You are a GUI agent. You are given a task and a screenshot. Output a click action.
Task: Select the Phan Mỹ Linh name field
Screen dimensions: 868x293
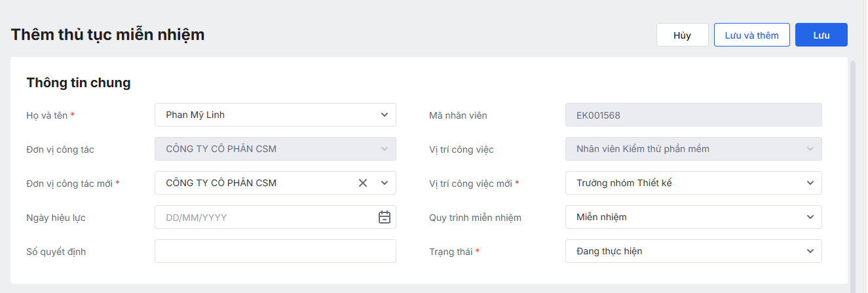tap(262, 115)
